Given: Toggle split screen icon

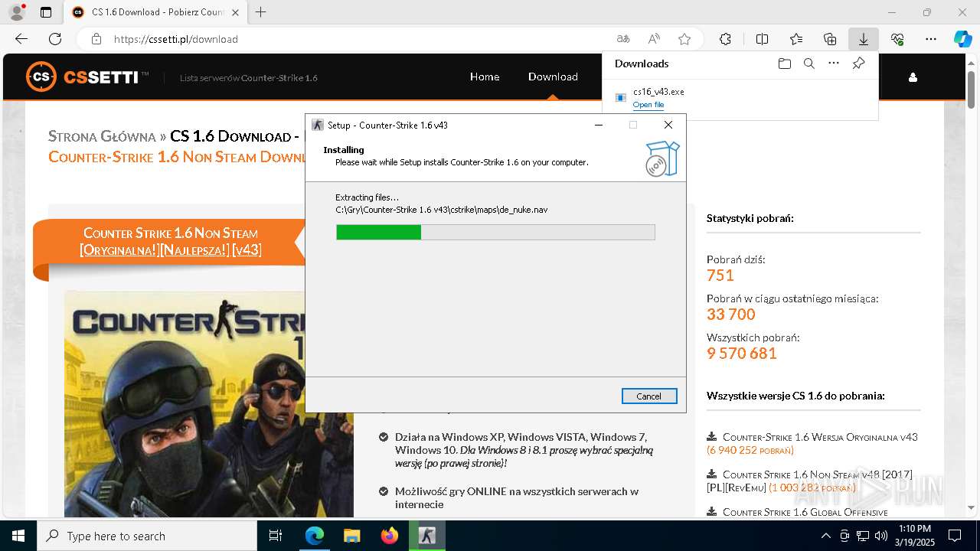Looking at the screenshot, I should pos(762,39).
